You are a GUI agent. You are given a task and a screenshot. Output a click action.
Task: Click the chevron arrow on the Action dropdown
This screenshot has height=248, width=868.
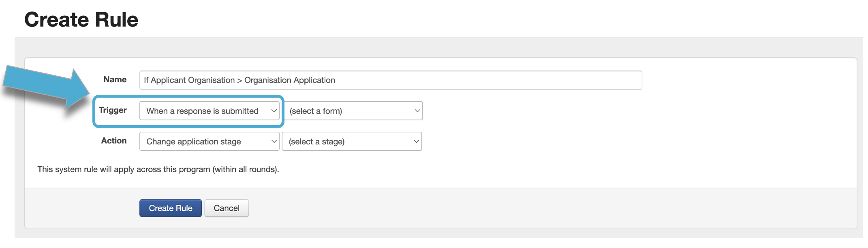point(274,141)
